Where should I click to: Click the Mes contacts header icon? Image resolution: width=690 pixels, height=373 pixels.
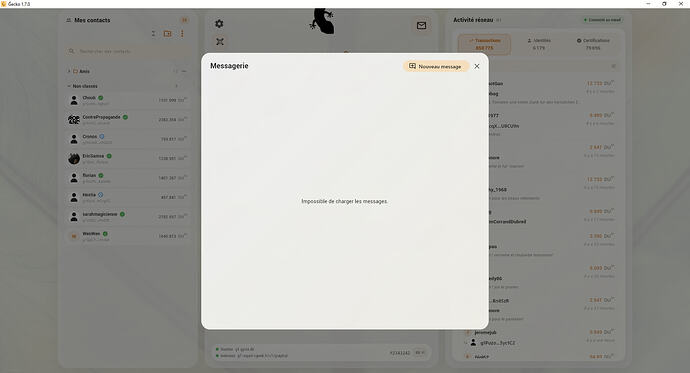pos(68,20)
